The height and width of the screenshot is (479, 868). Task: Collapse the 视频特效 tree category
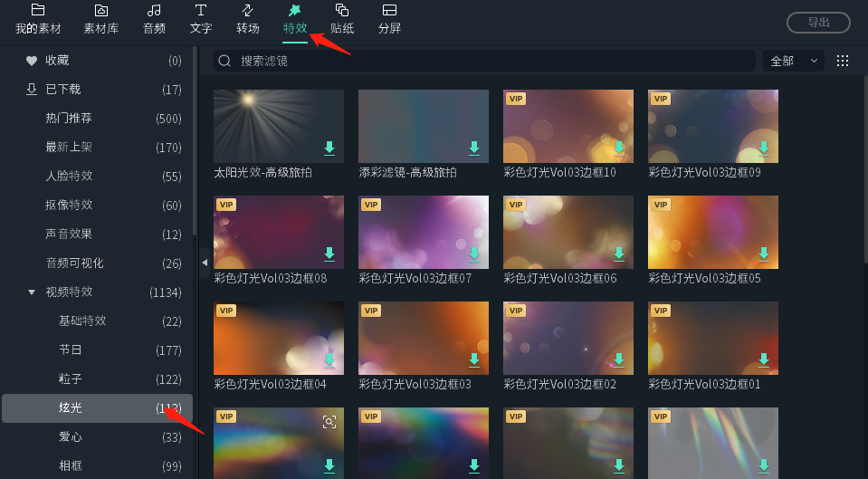pyautogui.click(x=32, y=292)
